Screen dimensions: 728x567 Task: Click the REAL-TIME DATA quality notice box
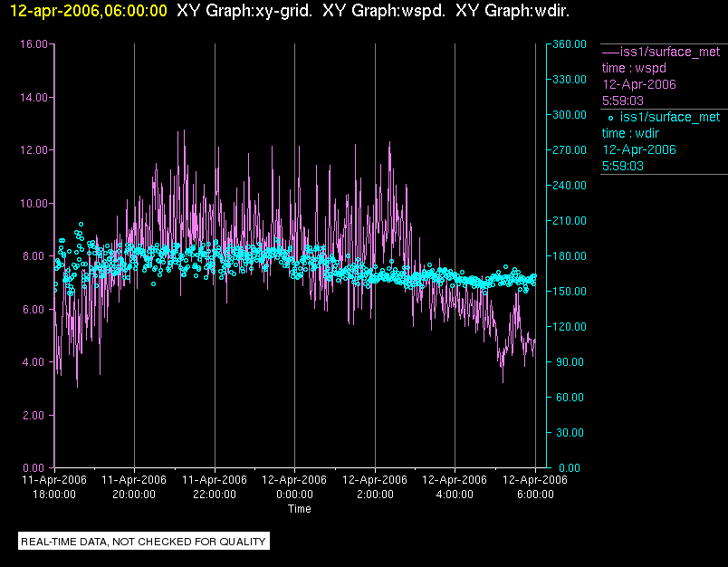pyautogui.click(x=143, y=542)
